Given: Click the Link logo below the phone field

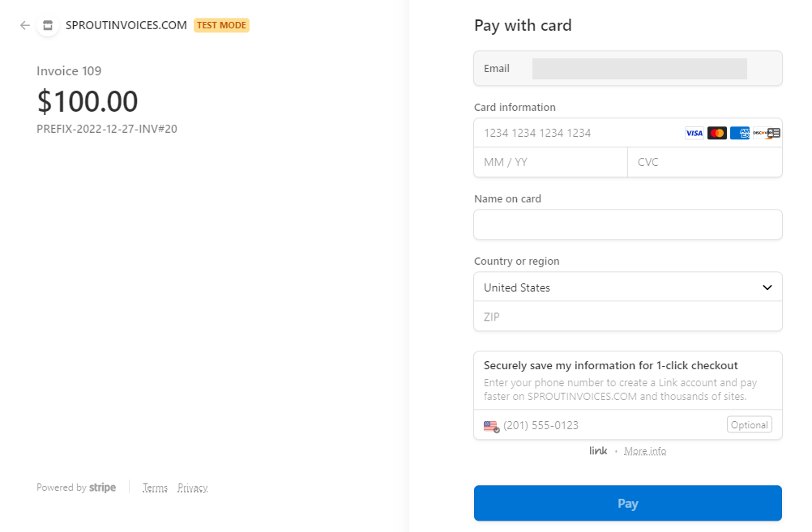Looking at the screenshot, I should tap(598, 451).
